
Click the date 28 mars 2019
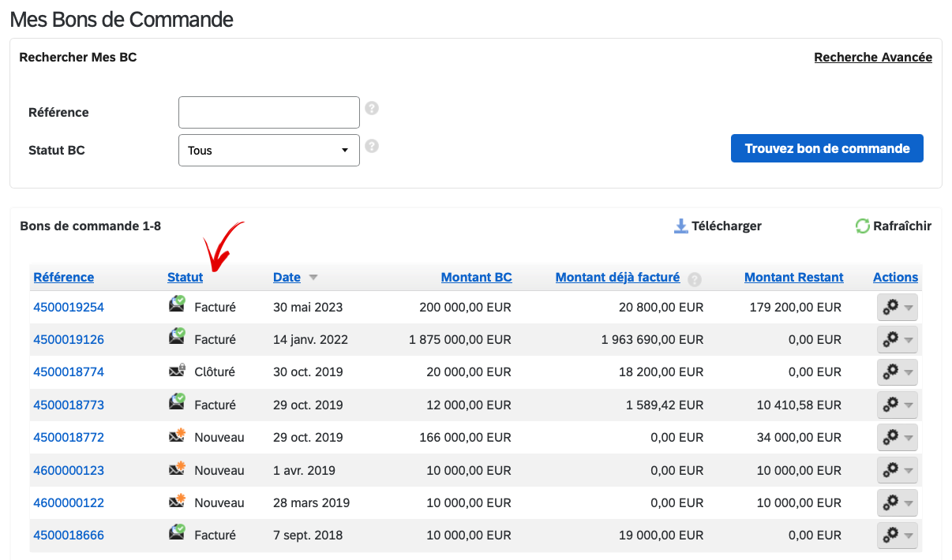(x=311, y=502)
